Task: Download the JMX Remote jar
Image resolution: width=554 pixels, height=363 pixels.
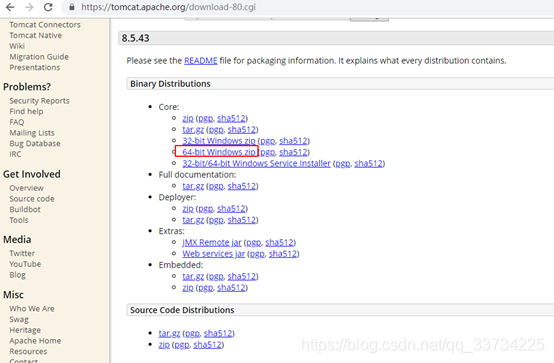Action: (212, 242)
